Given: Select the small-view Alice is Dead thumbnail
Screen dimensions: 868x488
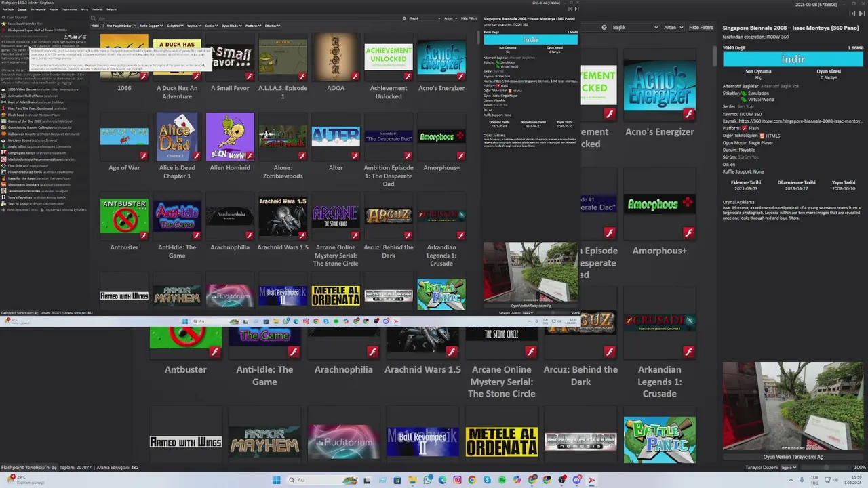Looking at the screenshot, I should (x=177, y=136).
